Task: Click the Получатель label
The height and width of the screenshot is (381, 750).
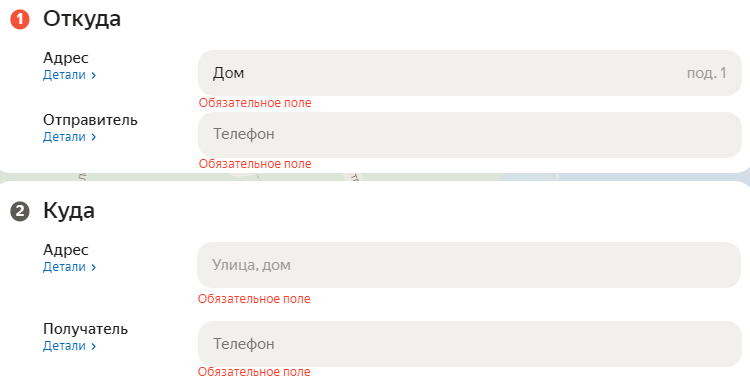Action: pos(86,329)
